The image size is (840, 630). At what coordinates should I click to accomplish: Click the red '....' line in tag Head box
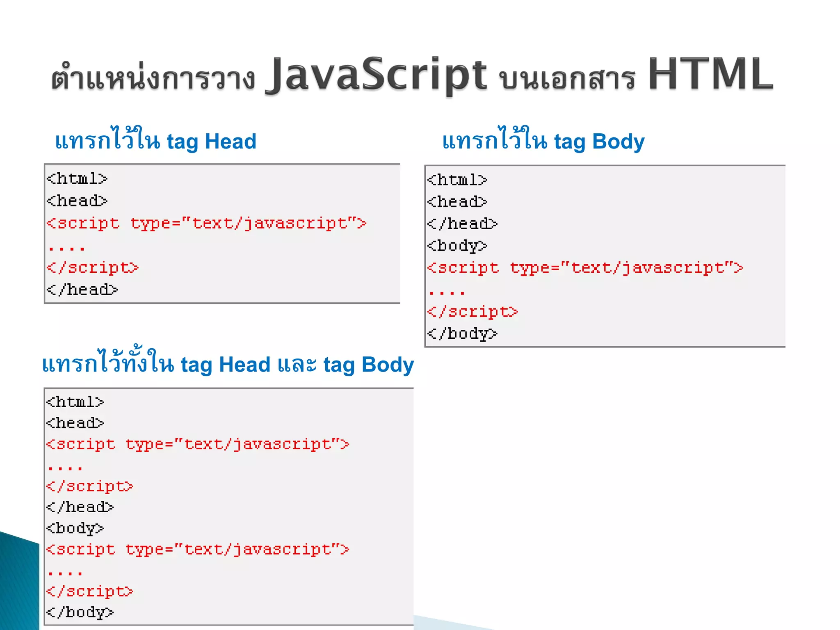click(x=66, y=248)
